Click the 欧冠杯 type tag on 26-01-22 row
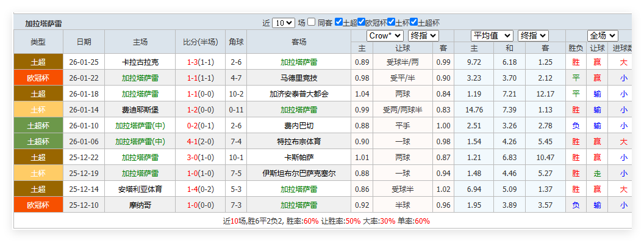 click(38, 78)
